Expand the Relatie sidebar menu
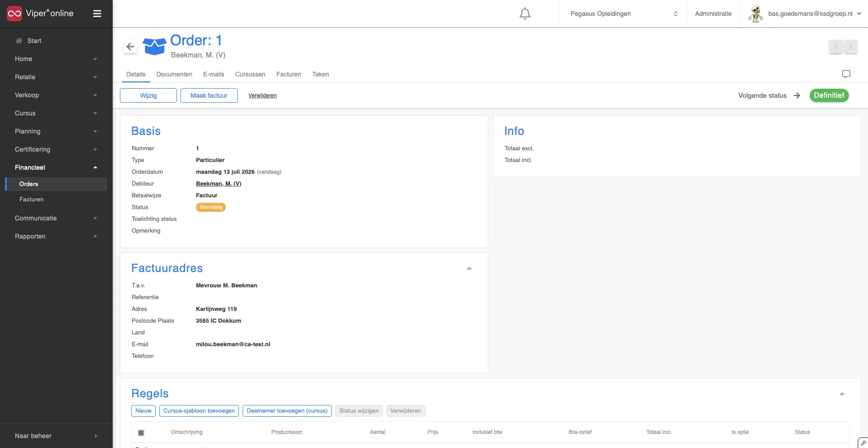This screenshot has height=448, width=868. [56, 77]
